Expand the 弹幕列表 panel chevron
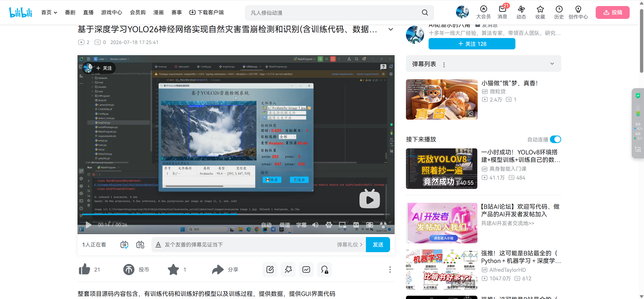 coord(552,63)
